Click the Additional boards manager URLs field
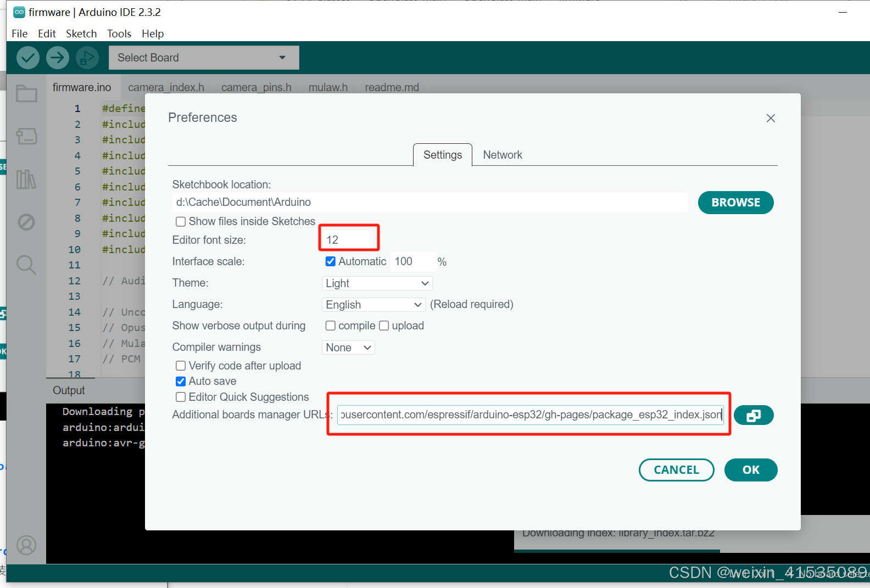 pos(531,415)
